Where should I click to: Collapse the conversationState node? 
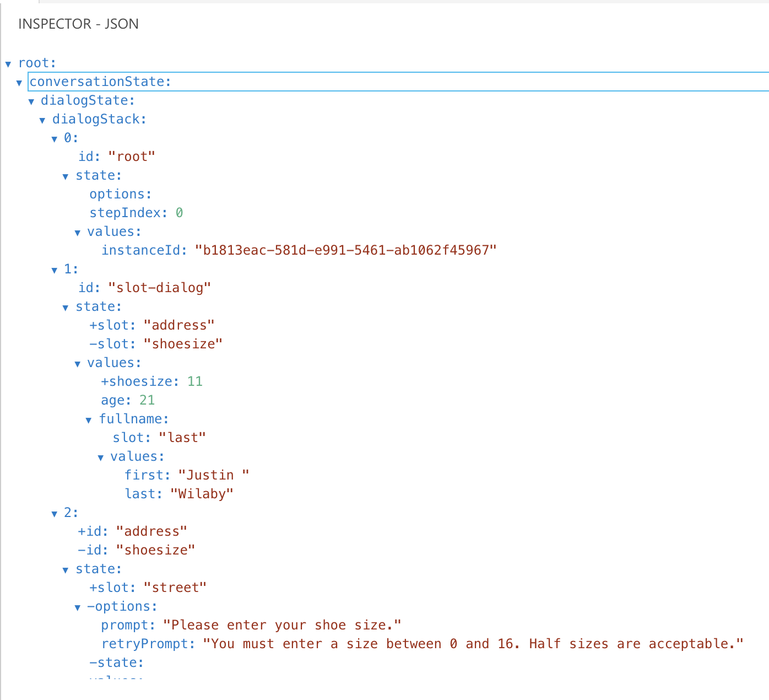click(19, 82)
